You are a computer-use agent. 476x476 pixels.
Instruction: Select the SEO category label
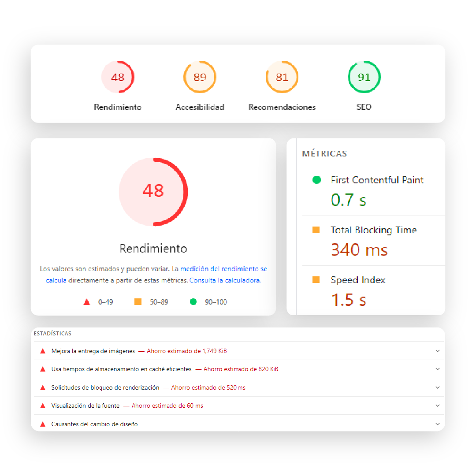click(x=364, y=107)
